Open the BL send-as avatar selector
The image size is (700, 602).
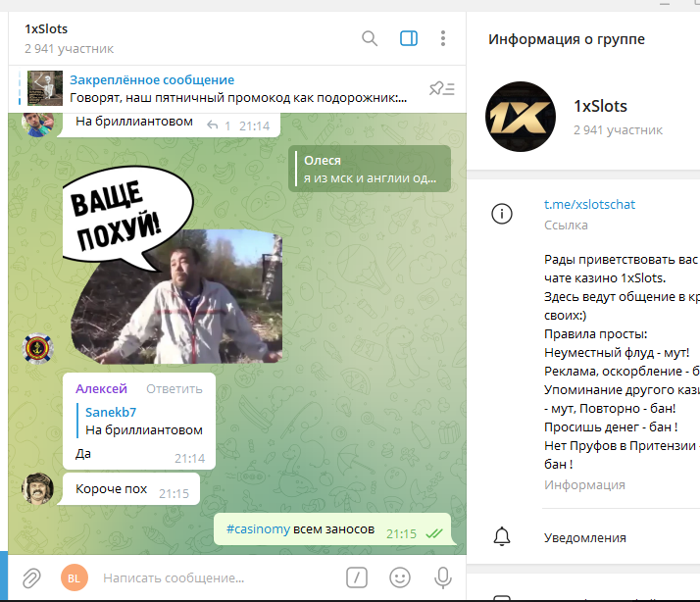coord(75,577)
